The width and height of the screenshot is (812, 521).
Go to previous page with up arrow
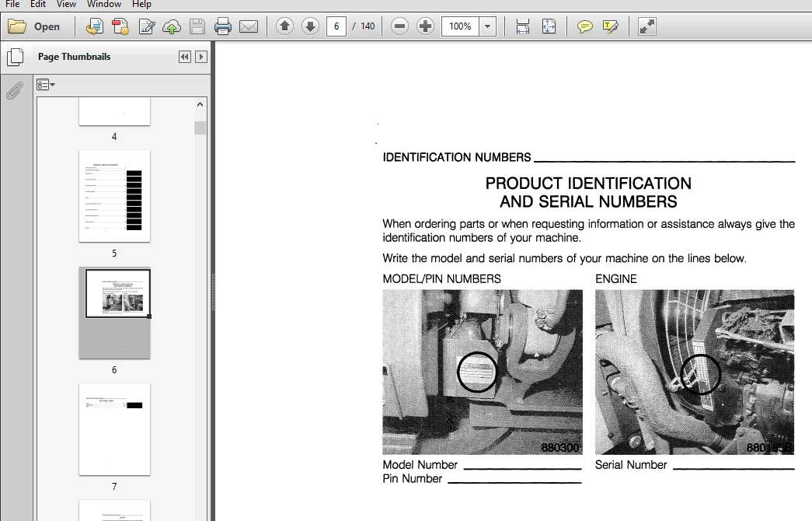pos(284,26)
